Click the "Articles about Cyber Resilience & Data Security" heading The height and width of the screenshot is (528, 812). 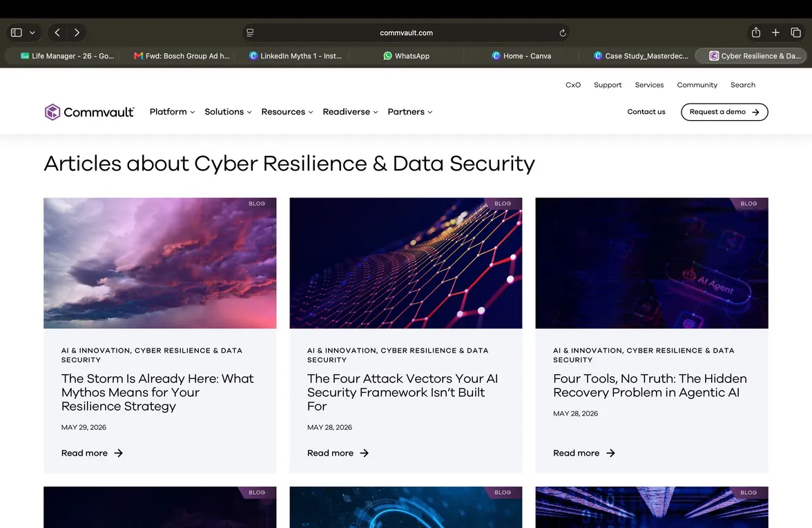coord(289,164)
